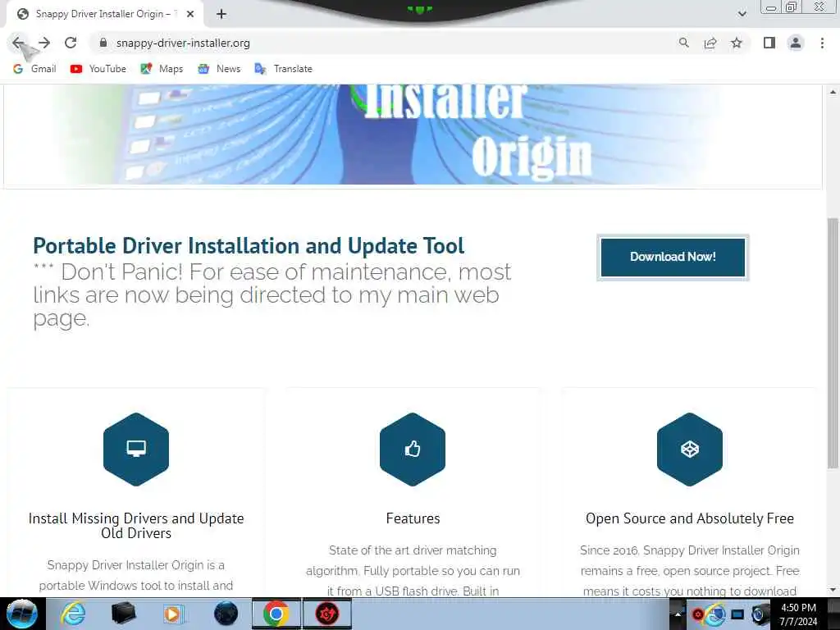Click the Portable Driver Installation and Update Tool heading
The image size is (840, 630).
tap(249, 246)
